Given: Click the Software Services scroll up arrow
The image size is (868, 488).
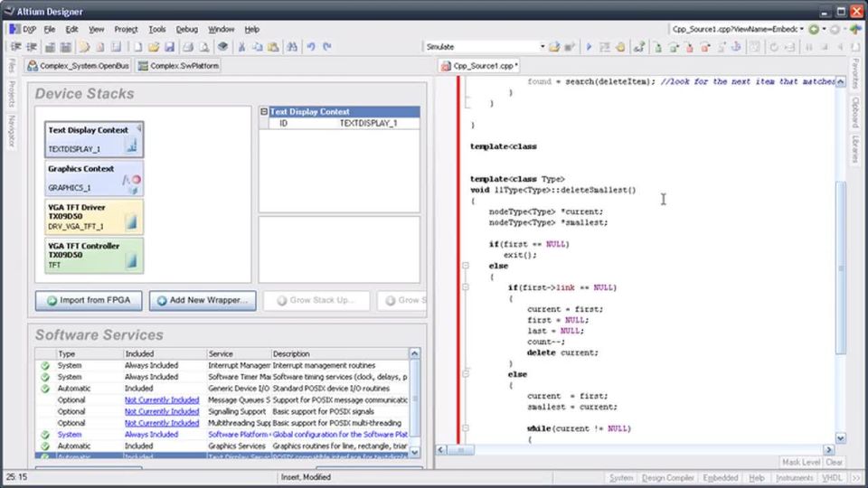Looking at the screenshot, I should click(414, 353).
